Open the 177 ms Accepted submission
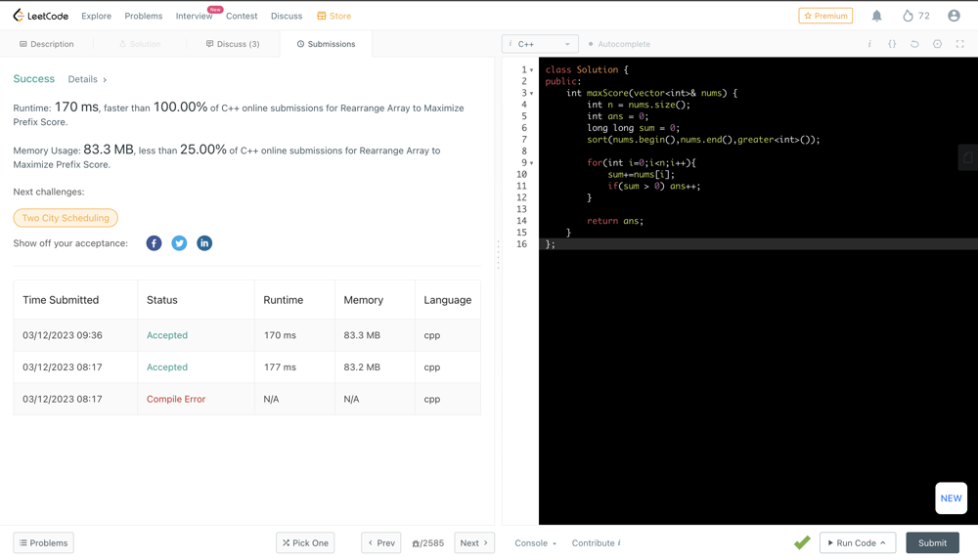The height and width of the screenshot is (560, 978). coord(167,366)
